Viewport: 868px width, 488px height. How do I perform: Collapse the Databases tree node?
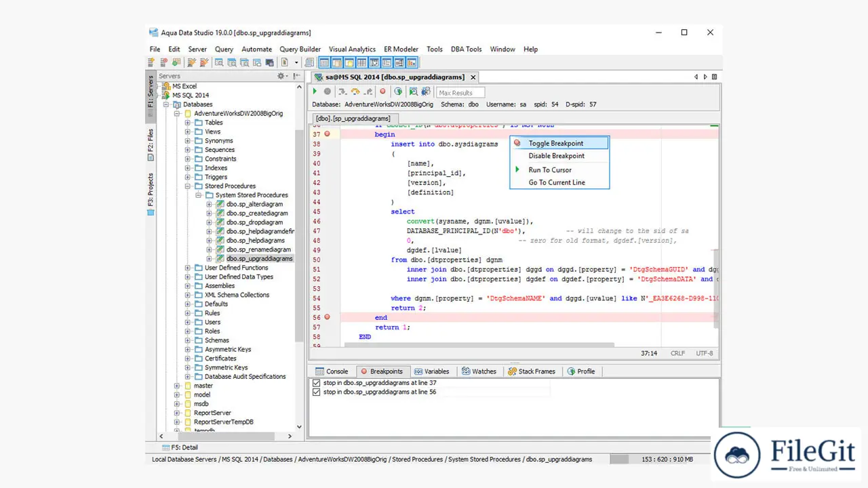166,104
